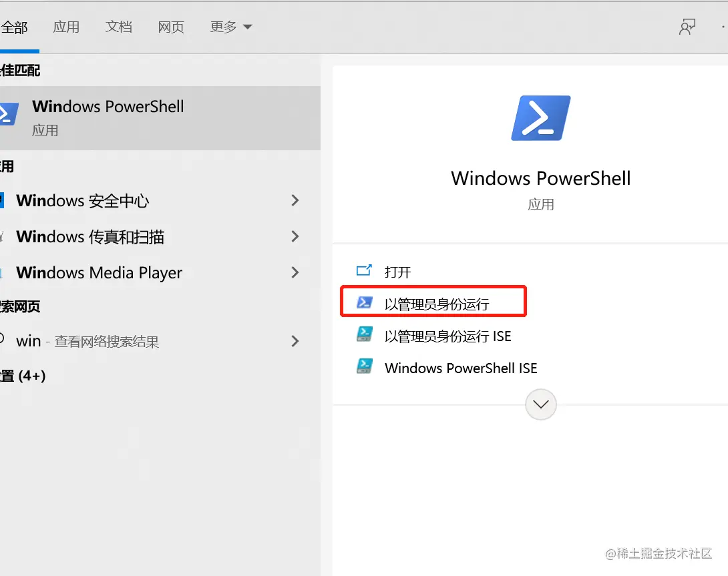The width and height of the screenshot is (728, 576).
Task: Click Windows PowerShell ISE action
Action: 461,368
